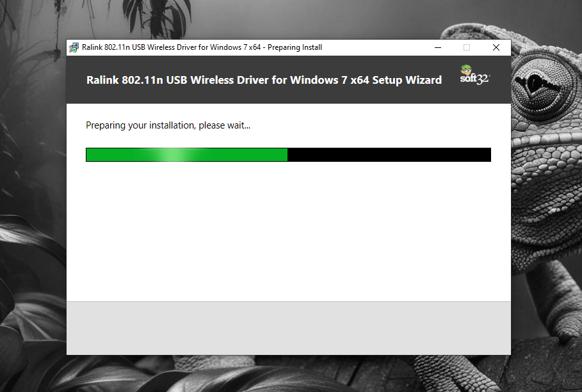This screenshot has height=392, width=582.
Task: Click the bright glow on the progress bar
Action: (172, 155)
